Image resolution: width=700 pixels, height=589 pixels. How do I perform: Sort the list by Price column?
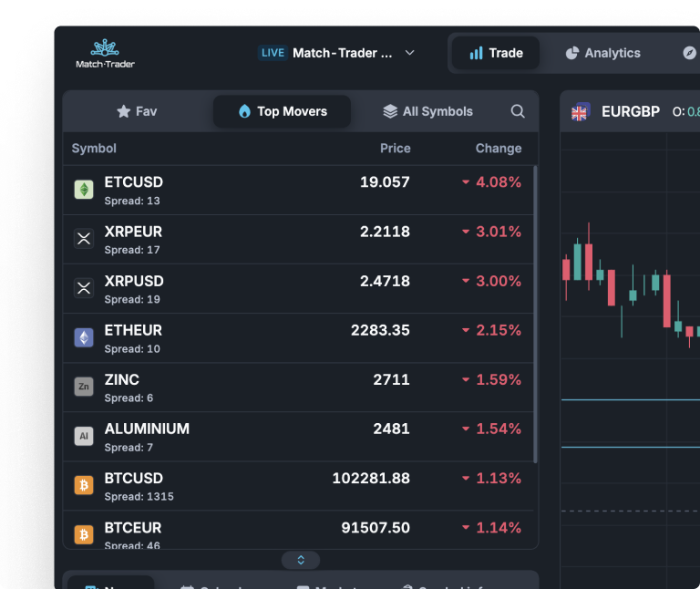point(395,149)
